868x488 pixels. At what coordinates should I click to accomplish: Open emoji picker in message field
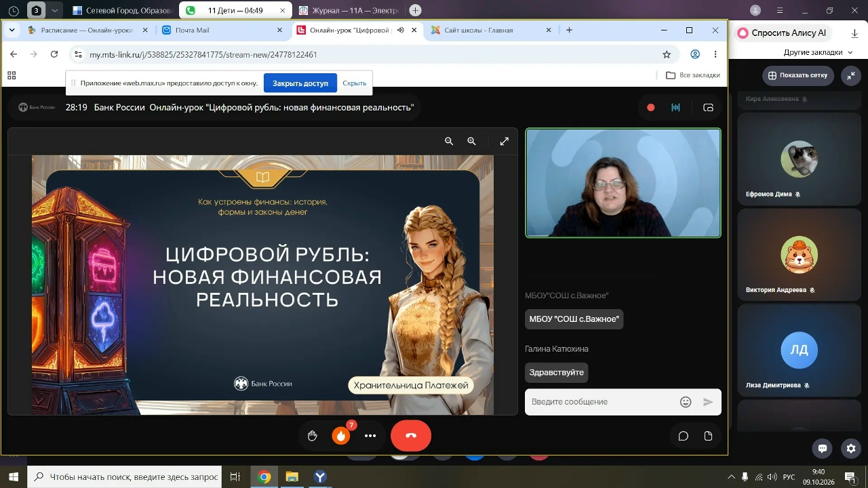coord(686,402)
